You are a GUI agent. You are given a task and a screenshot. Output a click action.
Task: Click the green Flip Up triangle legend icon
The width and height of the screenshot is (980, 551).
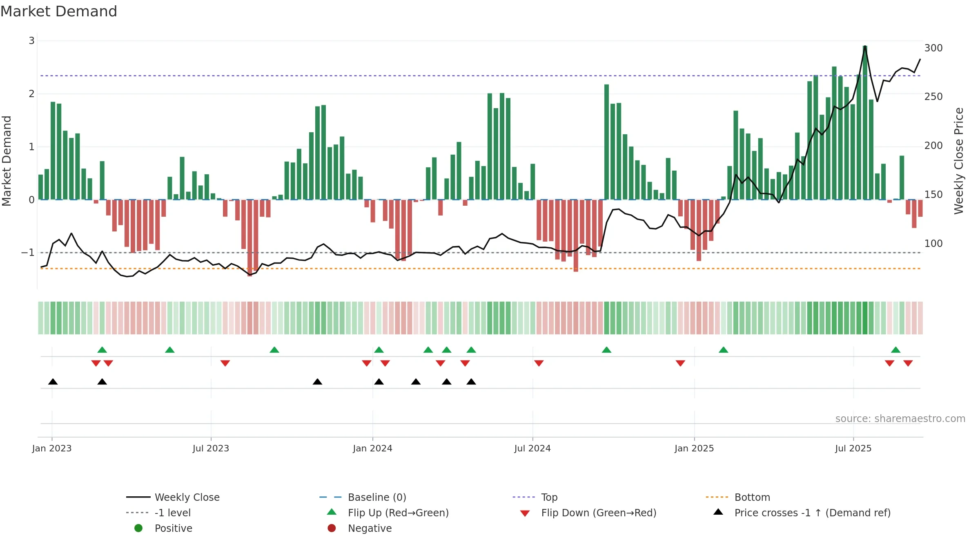332,512
